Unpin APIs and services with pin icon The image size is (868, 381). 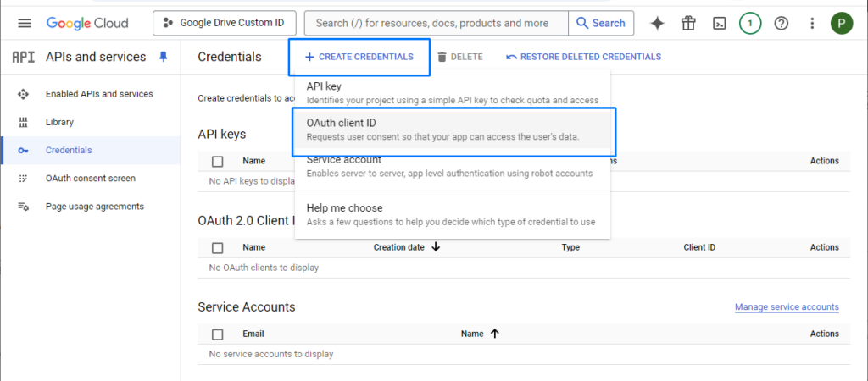(163, 57)
